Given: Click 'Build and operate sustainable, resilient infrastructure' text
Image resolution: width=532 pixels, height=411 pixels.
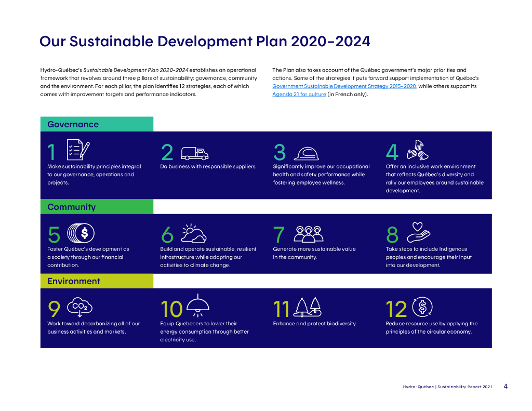Looking at the screenshot, I should (x=208, y=257).
